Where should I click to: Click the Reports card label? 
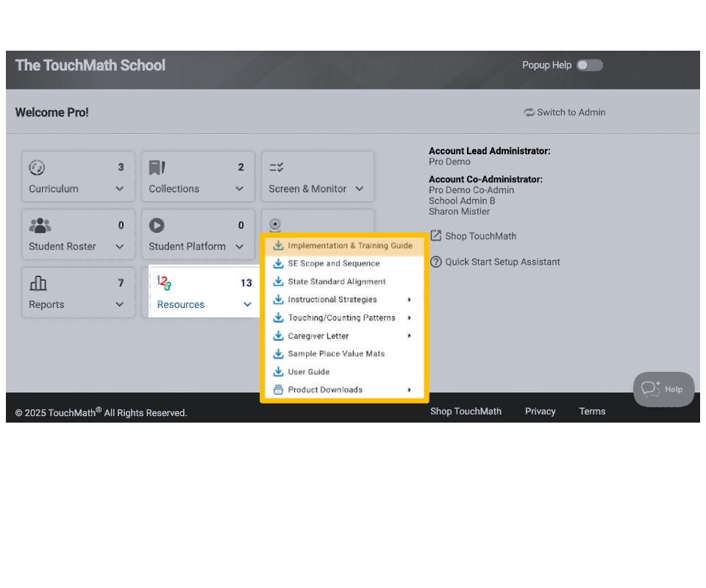(46, 304)
